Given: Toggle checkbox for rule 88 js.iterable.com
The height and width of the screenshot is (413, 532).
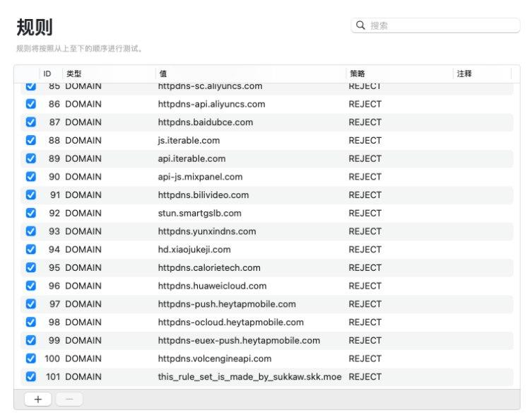Looking at the screenshot, I should coord(30,140).
